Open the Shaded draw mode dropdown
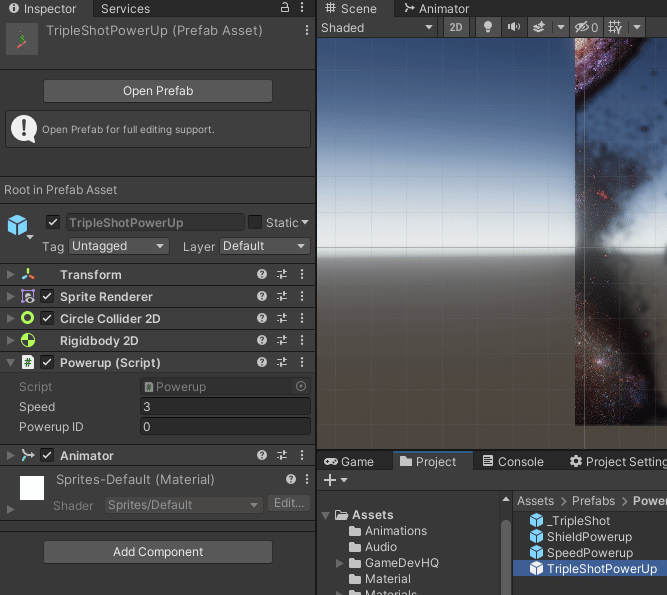Screen dimensions: 667x595 point(377,28)
